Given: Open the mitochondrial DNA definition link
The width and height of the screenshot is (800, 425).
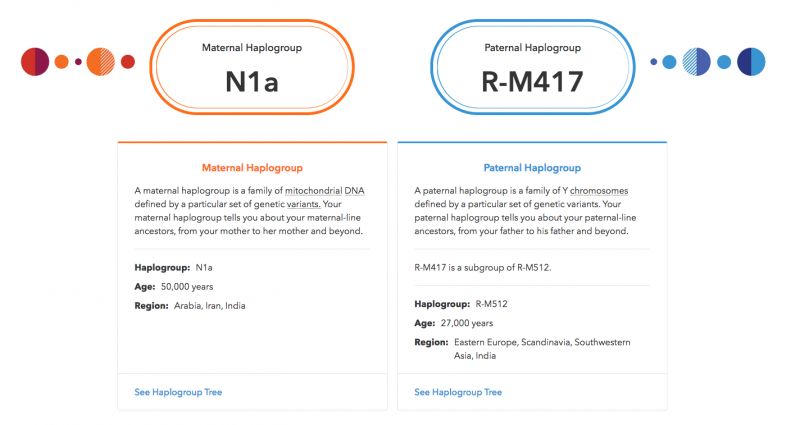Looking at the screenshot, I should [x=324, y=191].
